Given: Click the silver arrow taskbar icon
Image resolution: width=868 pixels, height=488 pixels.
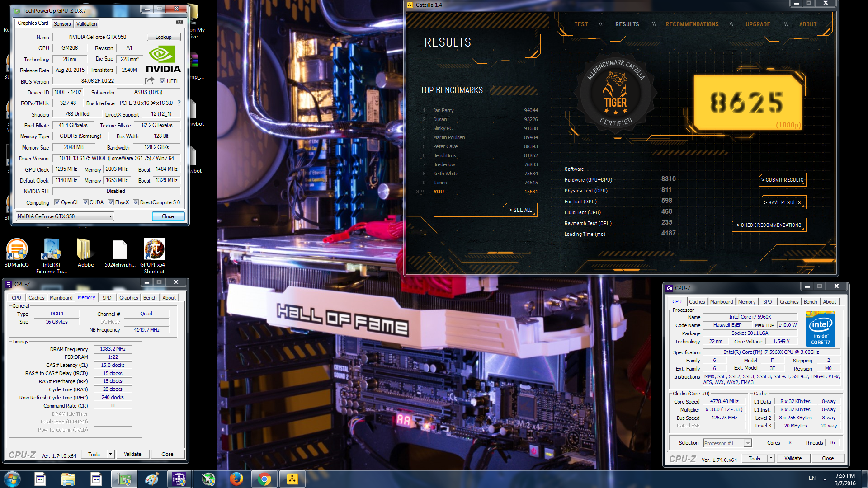Looking at the screenshot, I should click(x=208, y=479).
